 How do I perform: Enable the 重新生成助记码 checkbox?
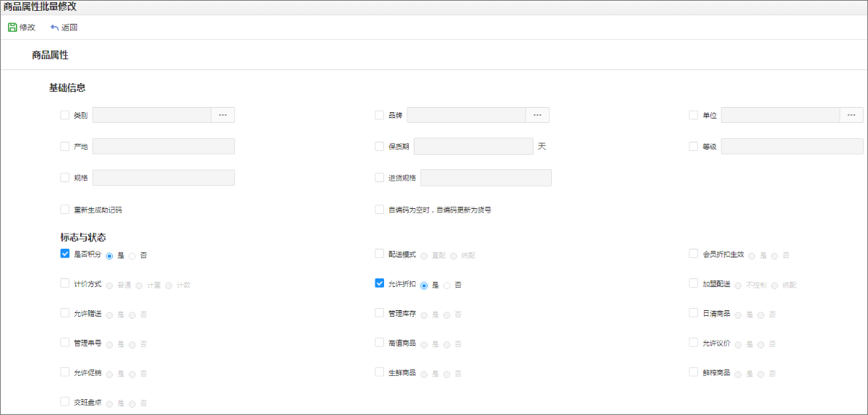click(65, 210)
